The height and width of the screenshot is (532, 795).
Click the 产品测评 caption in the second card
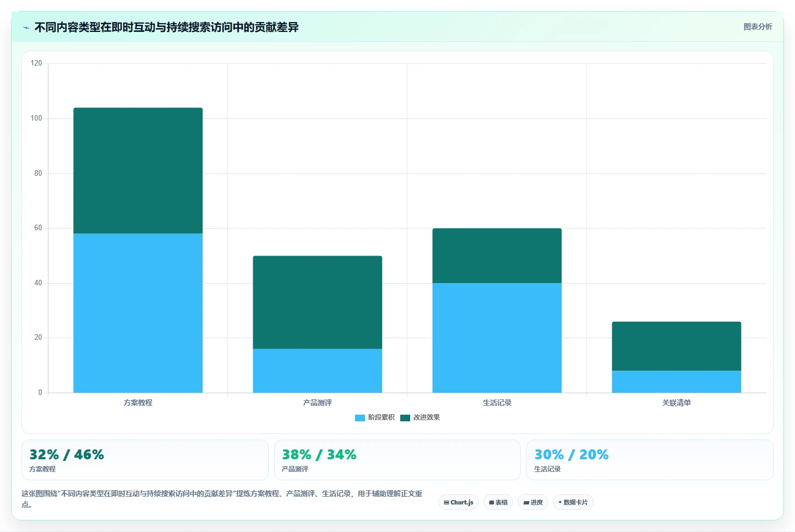(x=295, y=469)
